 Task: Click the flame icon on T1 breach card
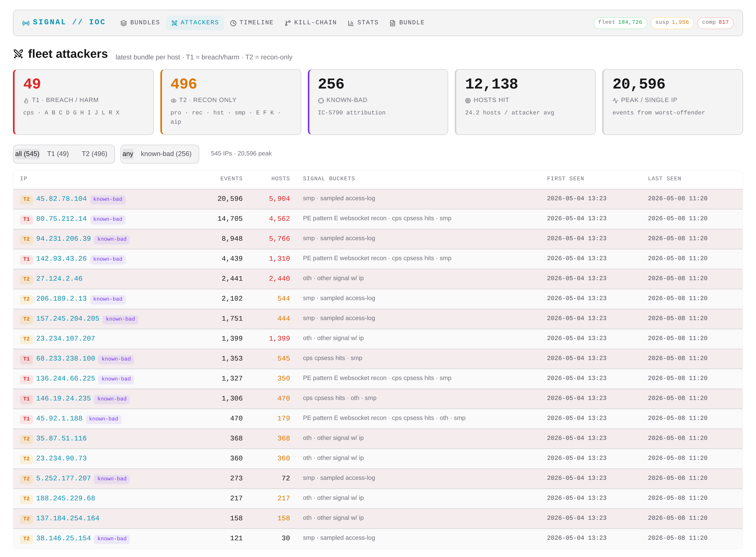pos(26,100)
